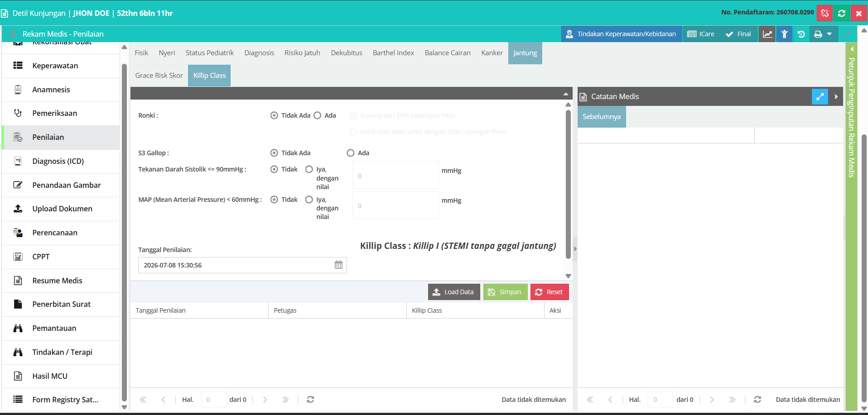Click the person figure icon in toolbar
The image size is (868, 415).
click(x=785, y=34)
